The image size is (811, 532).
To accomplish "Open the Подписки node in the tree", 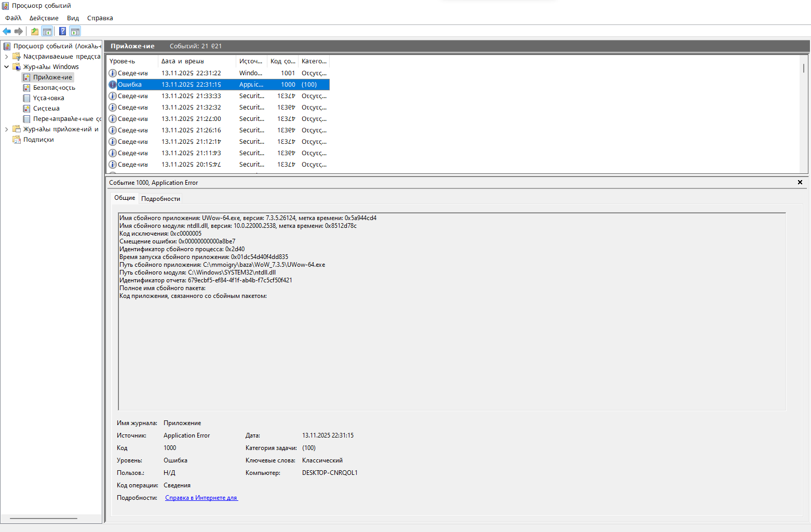I will tap(38, 140).
